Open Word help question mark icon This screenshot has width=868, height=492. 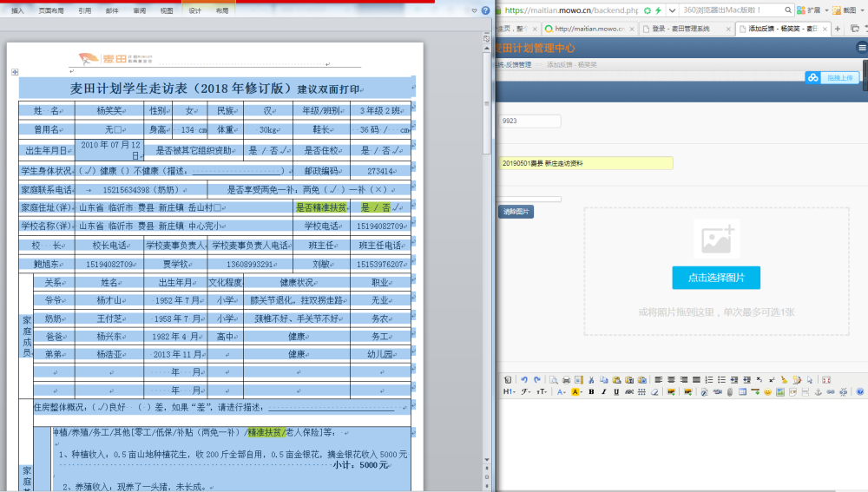click(485, 10)
